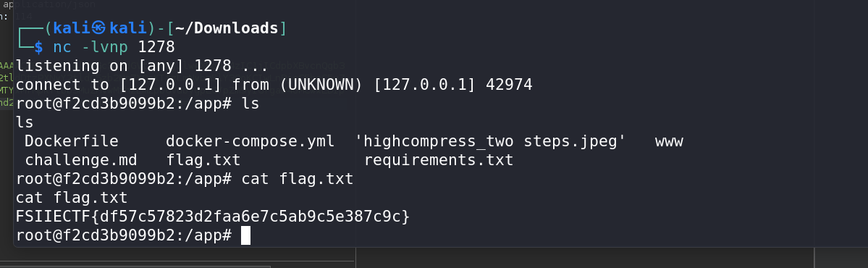Click the terminal block cursor
Image resolution: width=868 pixels, height=268 pixels.
coord(246,235)
